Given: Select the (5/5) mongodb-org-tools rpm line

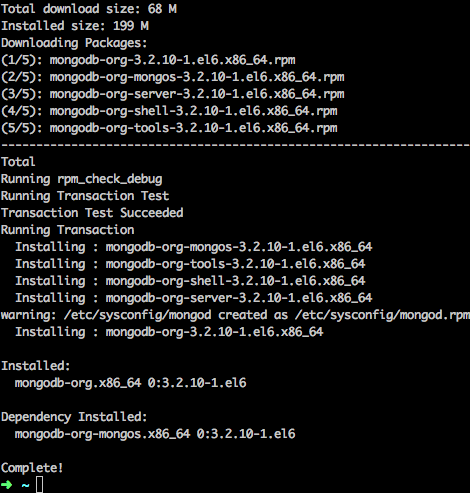Looking at the screenshot, I should [169, 128].
